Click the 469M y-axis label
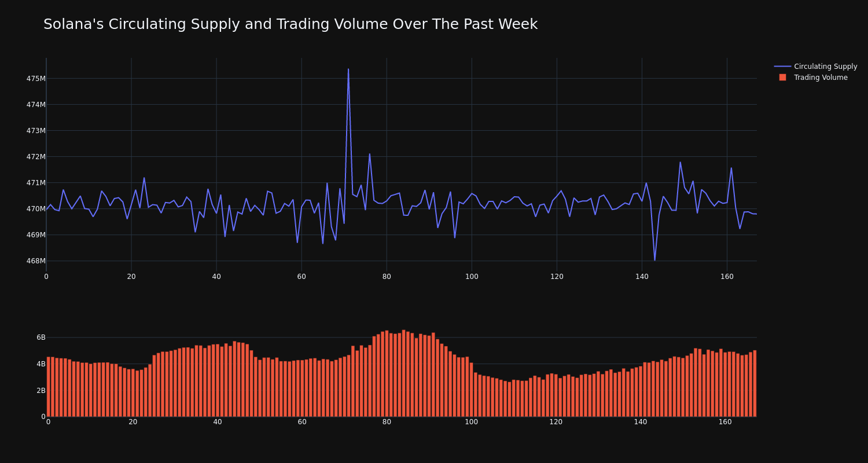Viewport: 868px width, 463px height. [36, 235]
